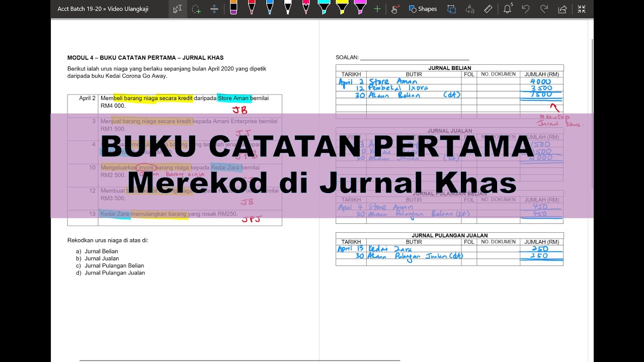Click the 'b) Jurnal Jualan' list item
The height and width of the screenshot is (362, 644).
[x=98, y=258]
